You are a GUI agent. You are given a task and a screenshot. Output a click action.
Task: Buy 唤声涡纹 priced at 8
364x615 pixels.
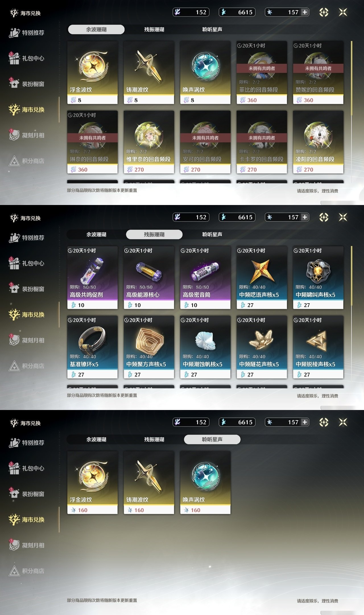click(205, 73)
